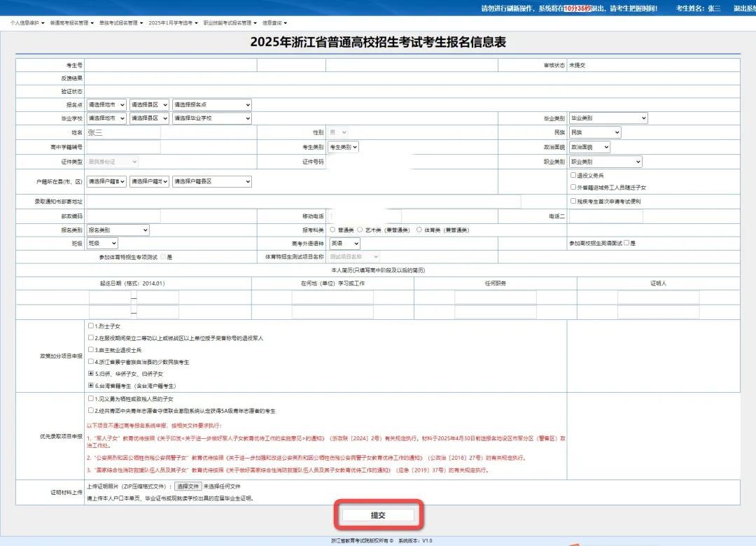Image resolution: width=756 pixels, height=546 pixels.
Task: Check the 退役义务兵 checkbox
Action: (x=573, y=175)
